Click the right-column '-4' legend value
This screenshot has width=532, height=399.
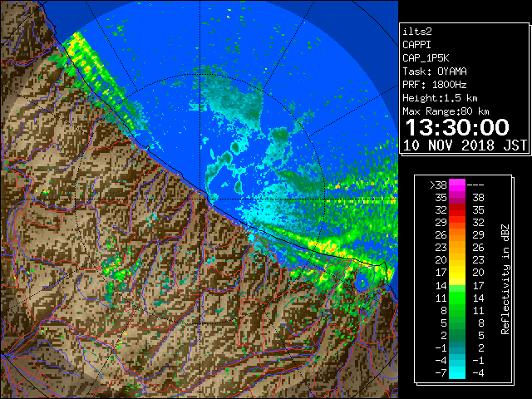click(x=478, y=373)
